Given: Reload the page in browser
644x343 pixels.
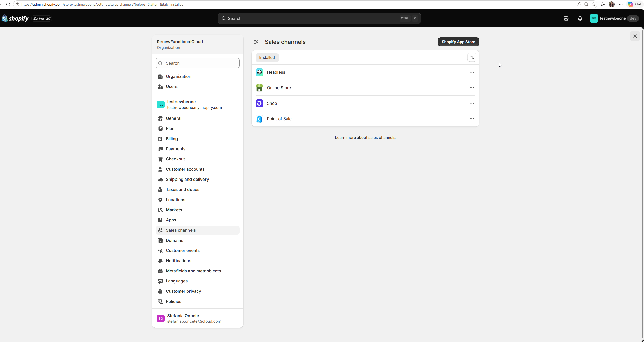Looking at the screenshot, I should click(8, 4).
